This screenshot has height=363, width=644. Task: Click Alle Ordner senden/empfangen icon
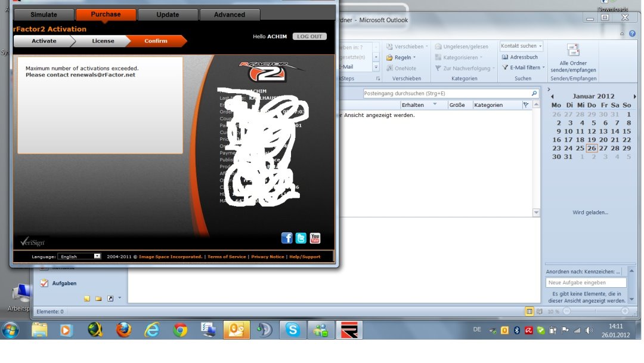(x=573, y=50)
